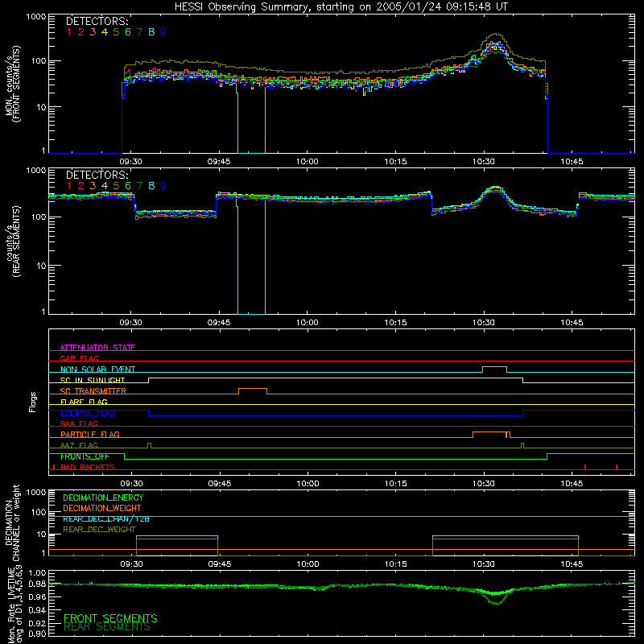Click the BAD_PACKETS flag label

tap(88, 467)
